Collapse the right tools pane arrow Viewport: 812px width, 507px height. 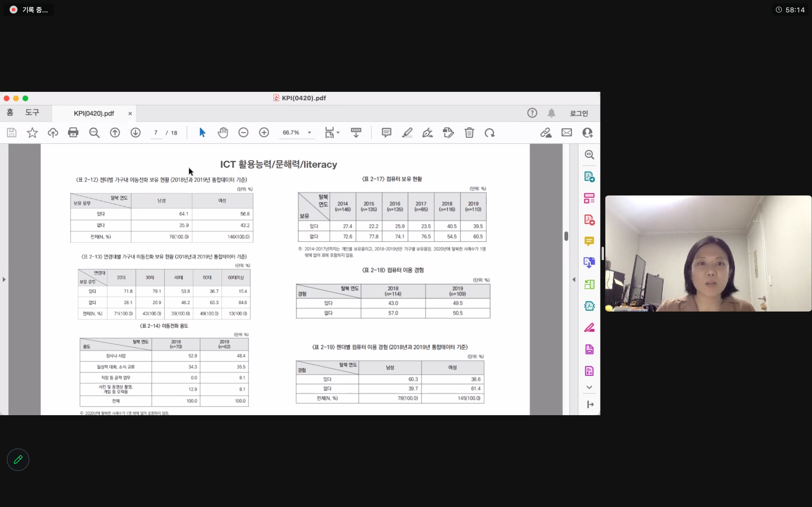coord(574,279)
